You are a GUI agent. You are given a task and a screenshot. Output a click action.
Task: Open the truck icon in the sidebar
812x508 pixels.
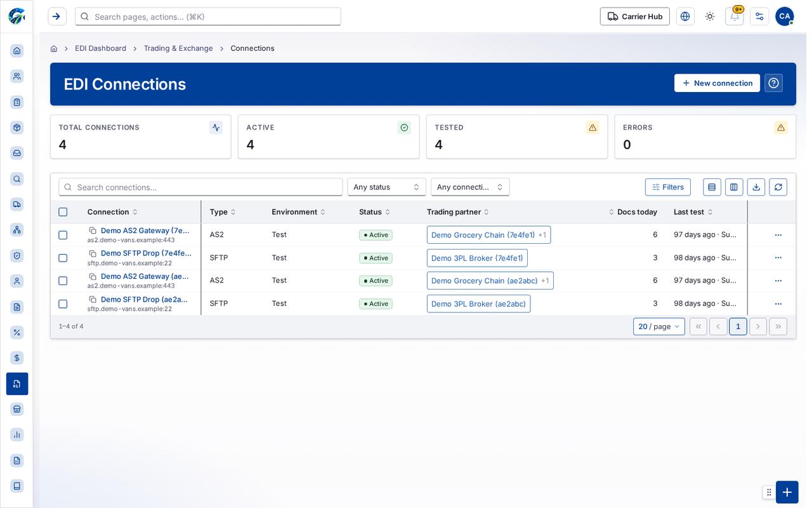coord(17,204)
